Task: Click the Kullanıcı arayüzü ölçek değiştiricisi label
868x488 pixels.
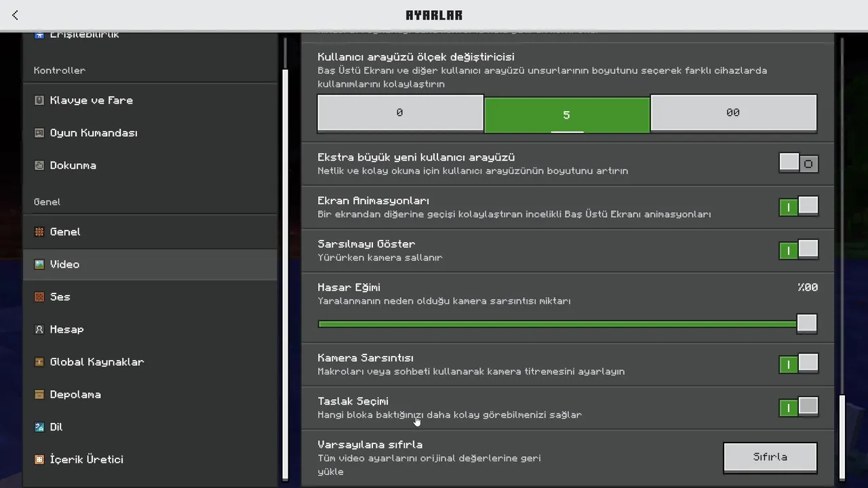Action: pos(416,57)
